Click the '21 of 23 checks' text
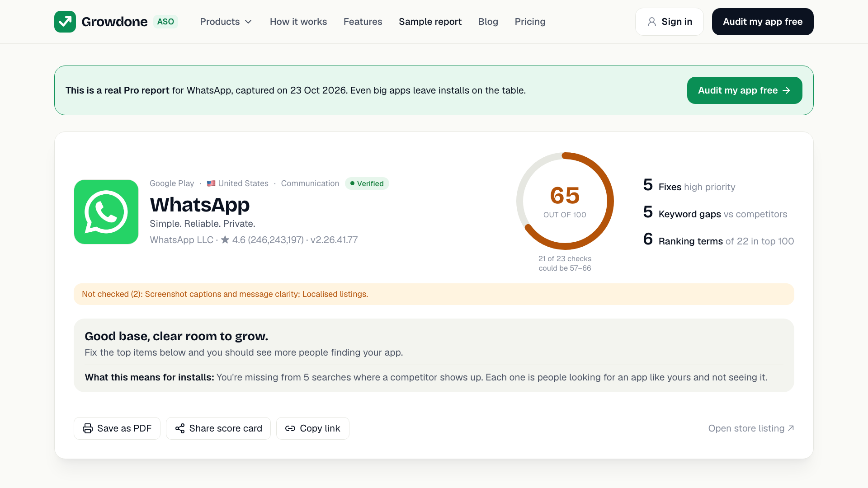The width and height of the screenshot is (868, 488). click(565, 258)
